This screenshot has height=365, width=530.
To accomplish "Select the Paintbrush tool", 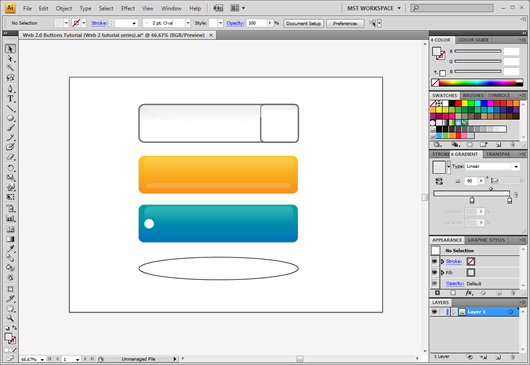I will click(x=10, y=128).
